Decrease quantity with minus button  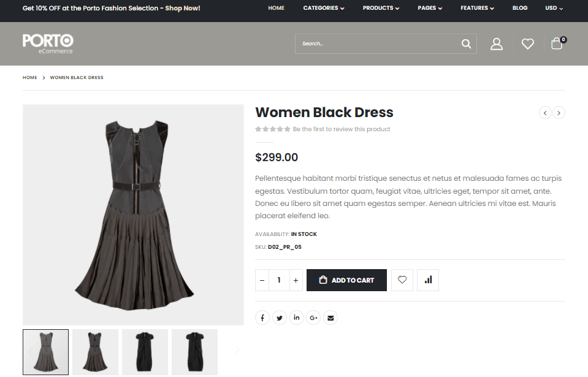(x=262, y=280)
